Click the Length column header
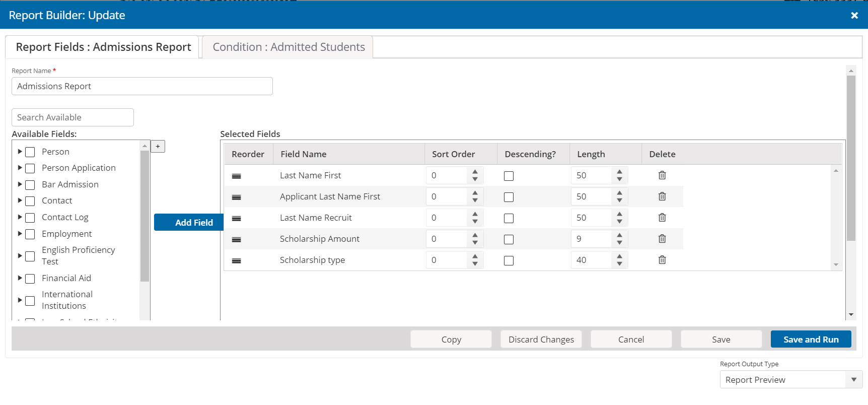Viewport: 868px width, 405px height. click(606, 154)
